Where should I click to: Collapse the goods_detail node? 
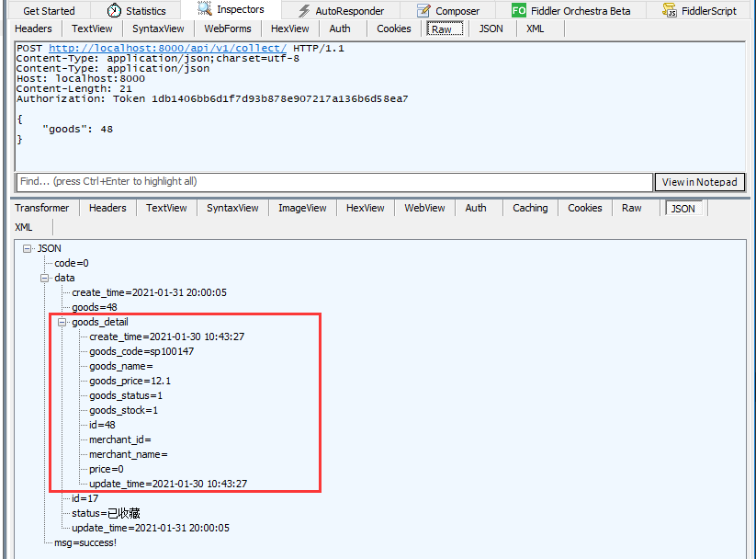[x=62, y=322]
